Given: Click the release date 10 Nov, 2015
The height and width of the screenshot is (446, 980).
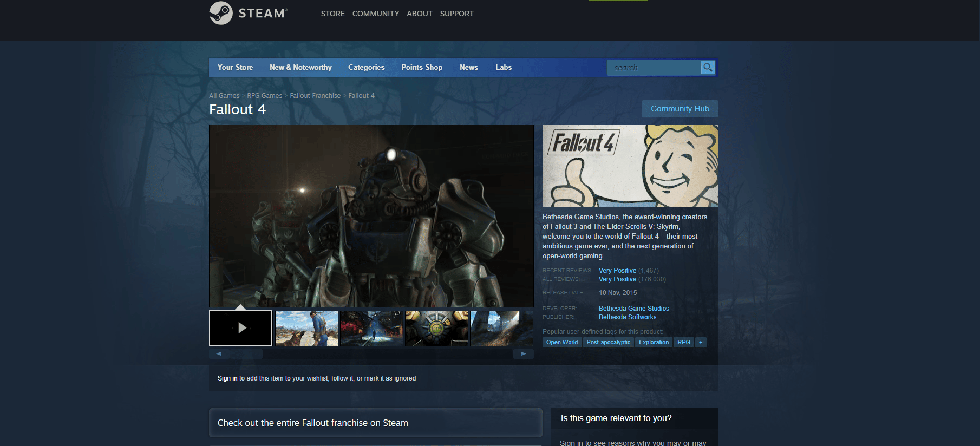Looking at the screenshot, I should [618, 293].
